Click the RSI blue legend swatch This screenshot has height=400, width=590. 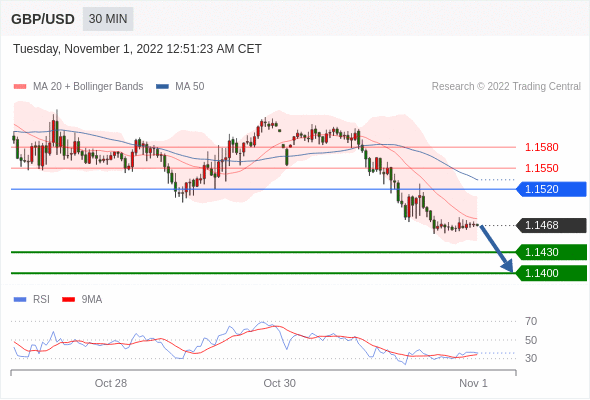(20, 300)
